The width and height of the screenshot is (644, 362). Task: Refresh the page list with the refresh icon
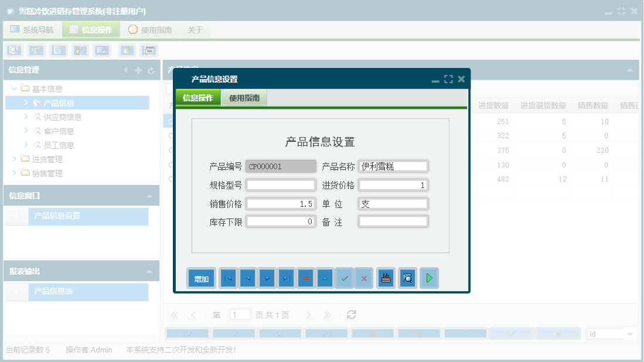pyautogui.click(x=351, y=315)
